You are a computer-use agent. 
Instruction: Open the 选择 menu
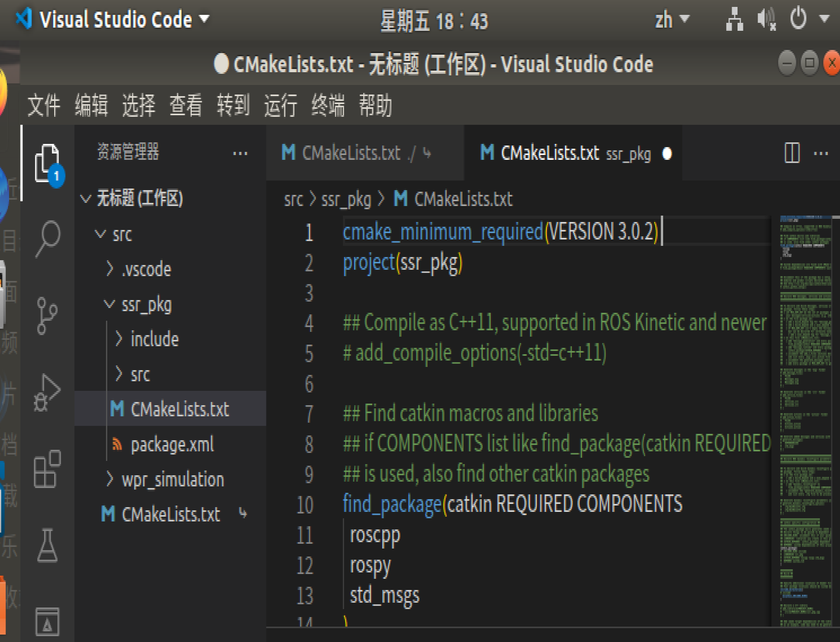click(x=139, y=105)
